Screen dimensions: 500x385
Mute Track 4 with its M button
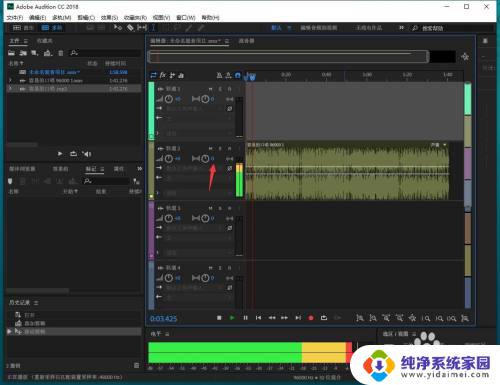211,268
